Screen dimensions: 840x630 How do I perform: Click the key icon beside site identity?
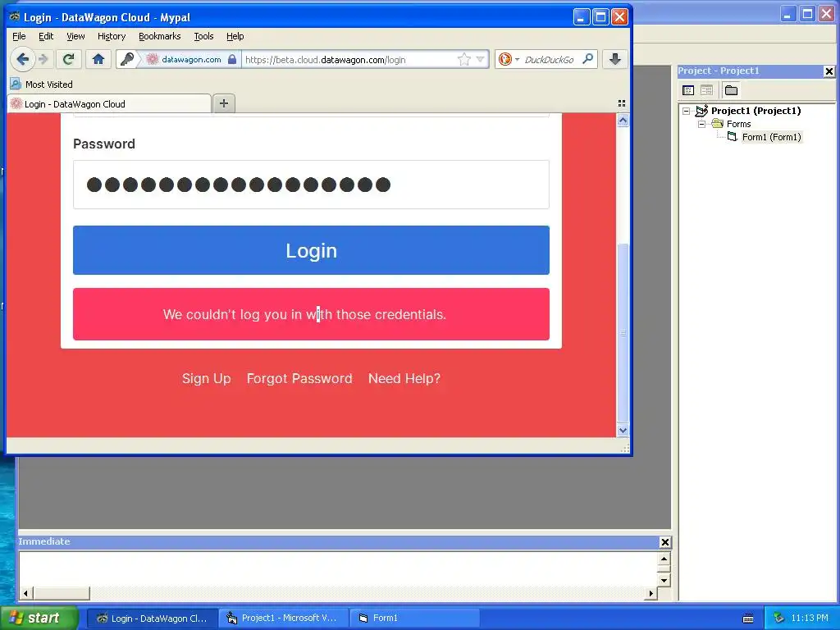click(127, 59)
